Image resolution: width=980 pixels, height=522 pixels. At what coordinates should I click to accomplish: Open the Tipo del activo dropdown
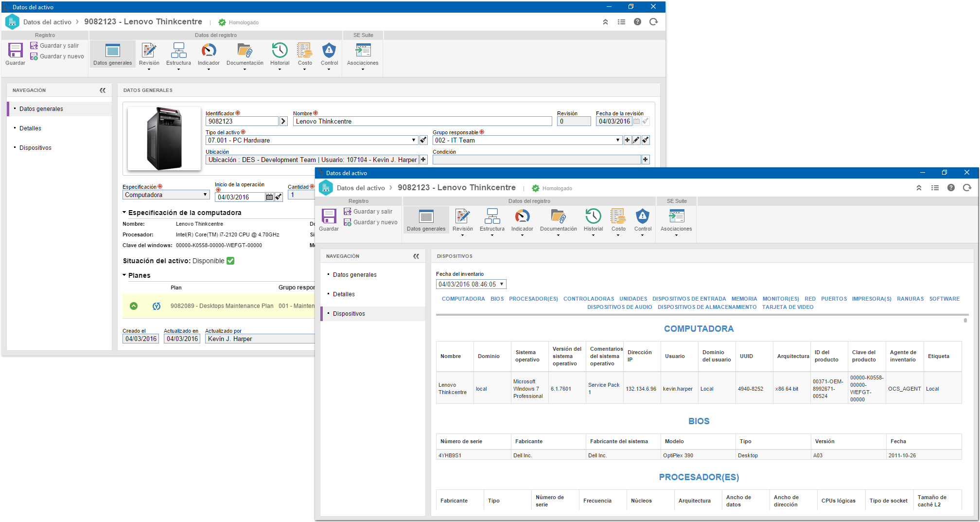[414, 140]
